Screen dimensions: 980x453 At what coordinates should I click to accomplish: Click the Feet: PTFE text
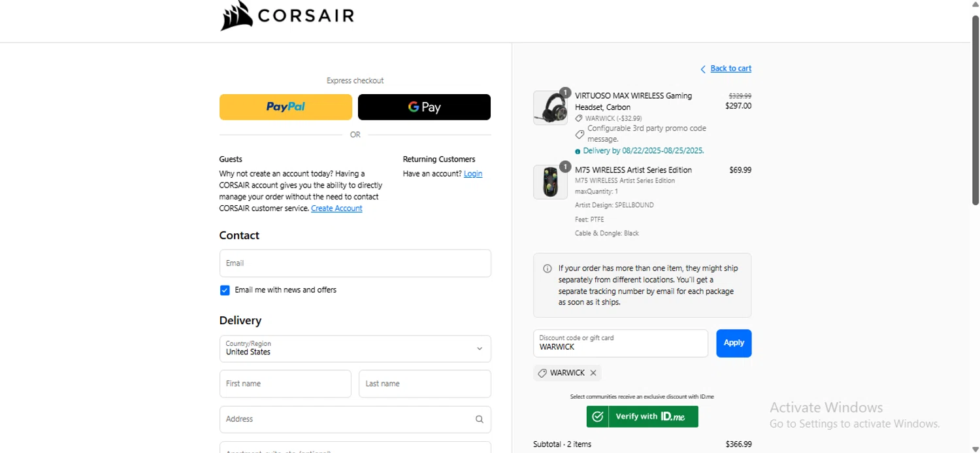[589, 220]
